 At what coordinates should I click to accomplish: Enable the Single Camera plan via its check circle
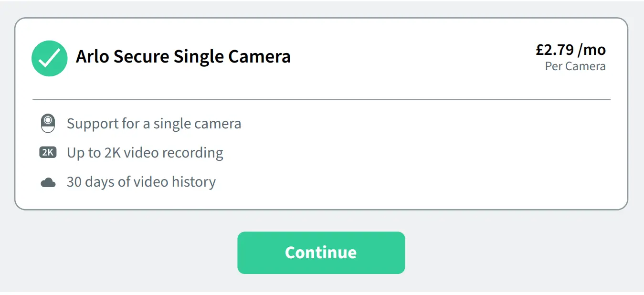(49, 58)
